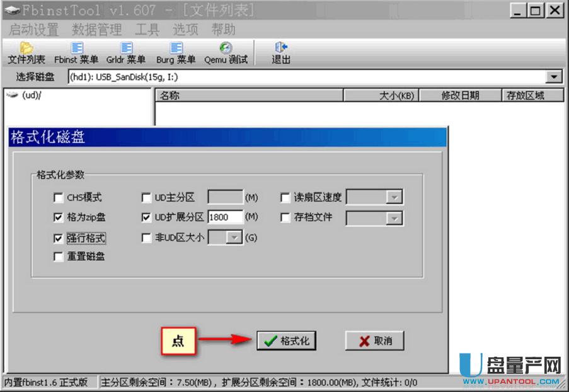This screenshot has width=569, height=392.
Task: Click the 取消 cancel button
Action: tap(374, 341)
